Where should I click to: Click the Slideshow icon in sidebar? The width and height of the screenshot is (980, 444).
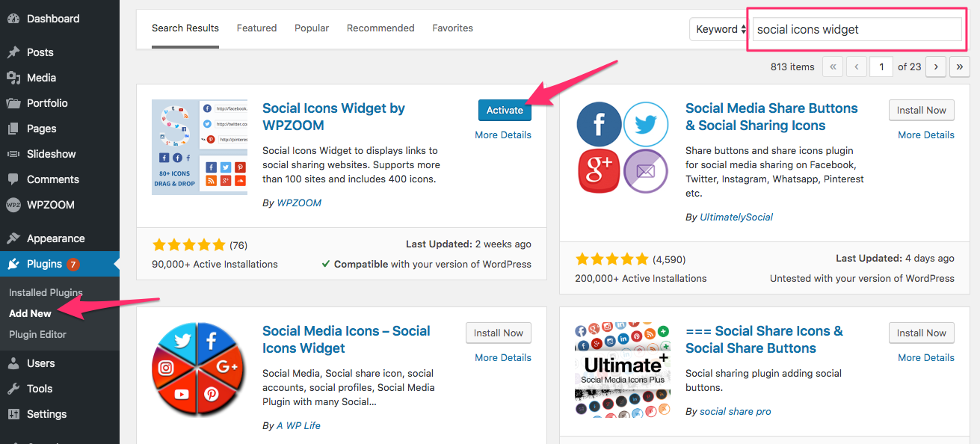[13, 154]
